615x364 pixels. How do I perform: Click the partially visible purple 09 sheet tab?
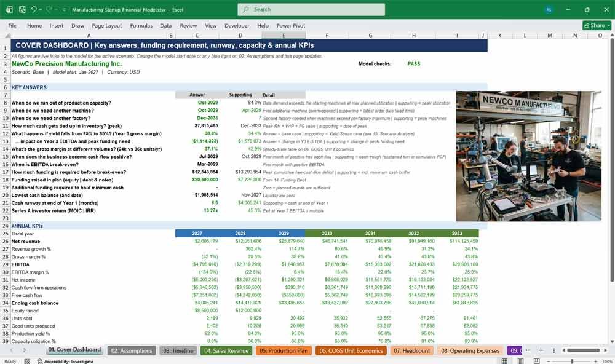(x=514, y=350)
